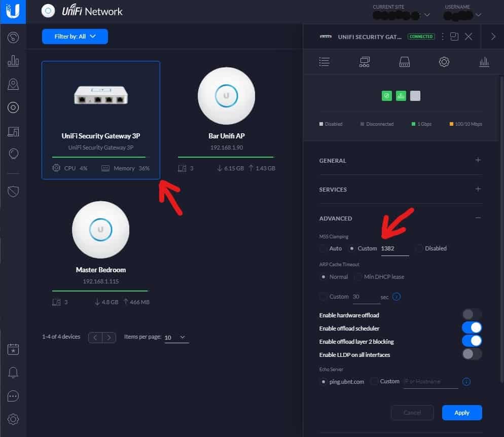
Task: Click the gray disabled port icon
Action: pyautogui.click(x=415, y=96)
